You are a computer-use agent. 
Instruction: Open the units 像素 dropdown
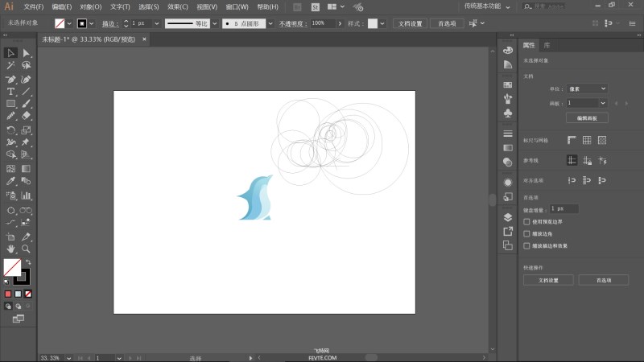point(587,88)
